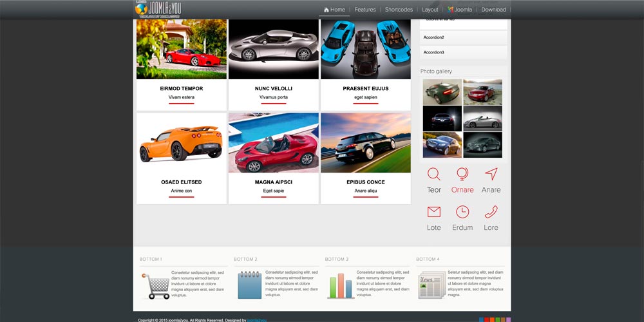Click the envelope icon above Lote
Image resolution: width=644 pixels, height=322 pixels.
[434, 212]
